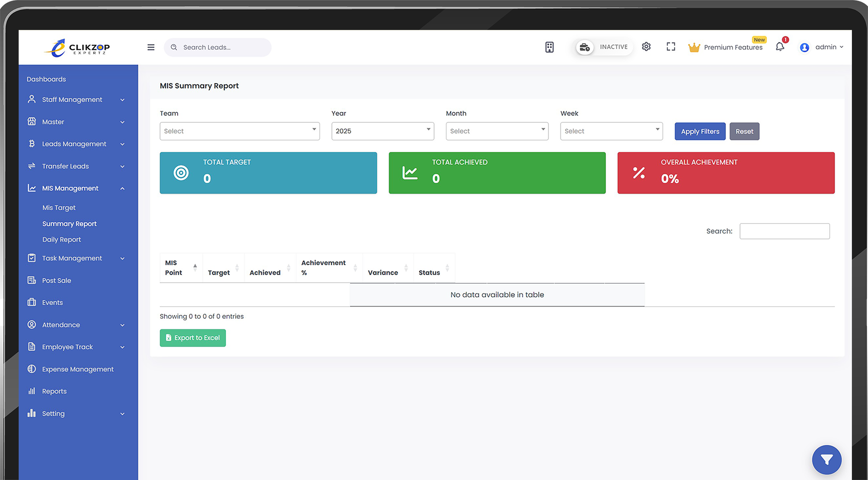Change the Year from 2025
The height and width of the screenshot is (480, 868).
[382, 131]
